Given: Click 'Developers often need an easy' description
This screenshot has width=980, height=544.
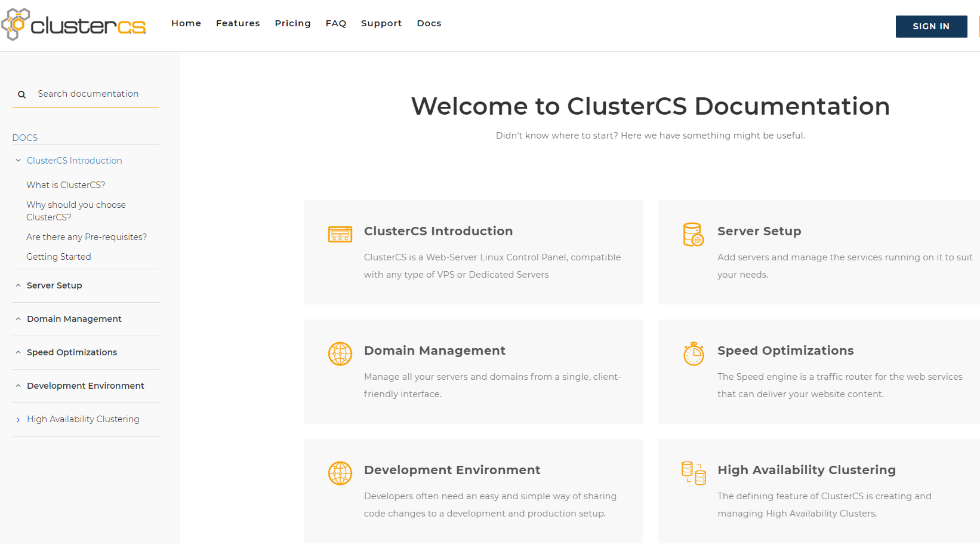Looking at the screenshot, I should pyautogui.click(x=490, y=505).
